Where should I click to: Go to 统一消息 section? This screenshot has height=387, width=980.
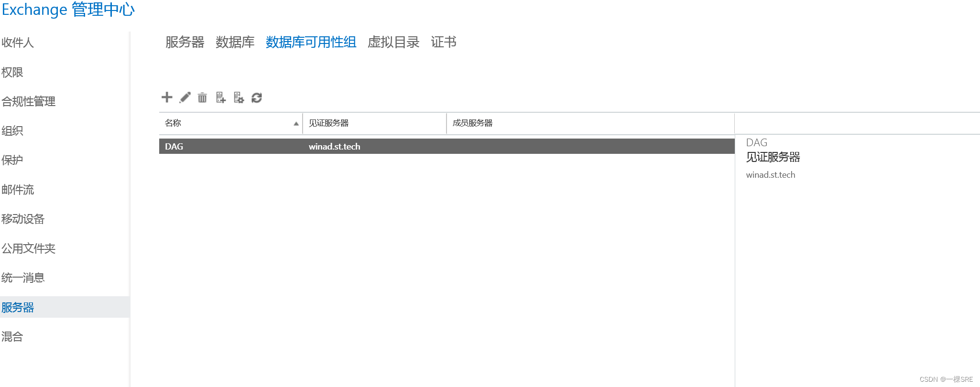(23, 278)
